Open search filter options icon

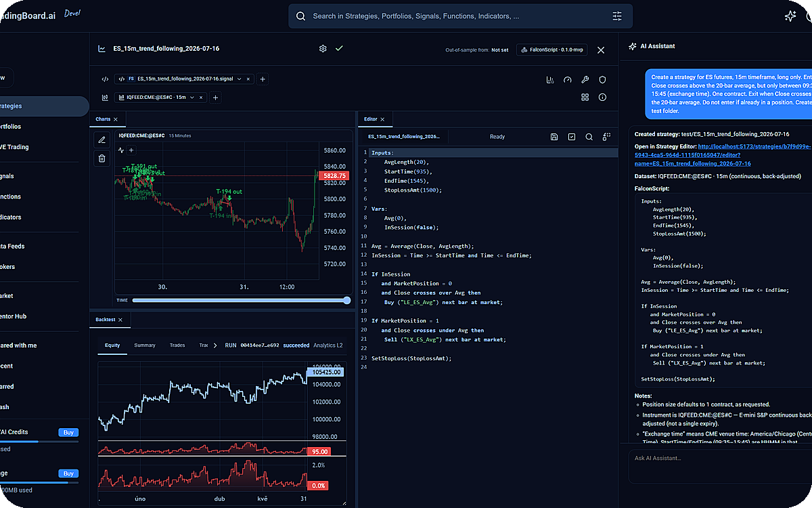[x=617, y=16]
